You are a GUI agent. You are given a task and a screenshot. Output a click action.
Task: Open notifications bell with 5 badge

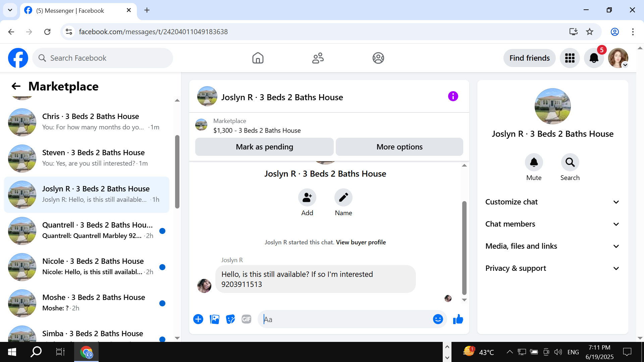tap(594, 58)
